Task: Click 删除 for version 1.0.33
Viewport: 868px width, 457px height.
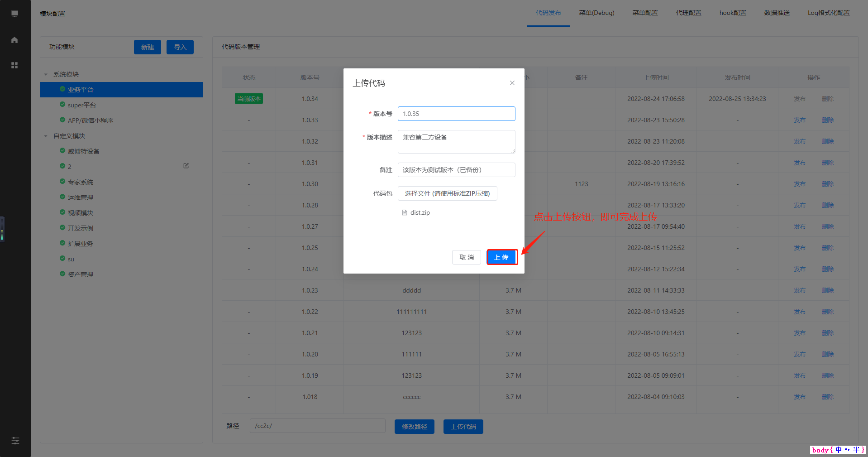Action: (828, 120)
